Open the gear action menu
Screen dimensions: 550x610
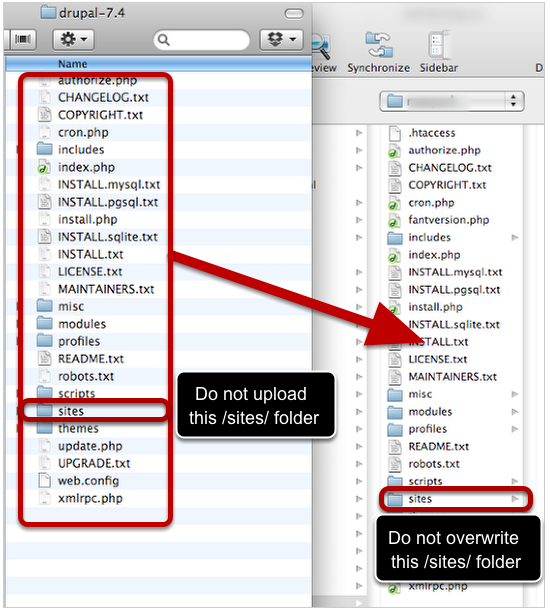pos(73,40)
